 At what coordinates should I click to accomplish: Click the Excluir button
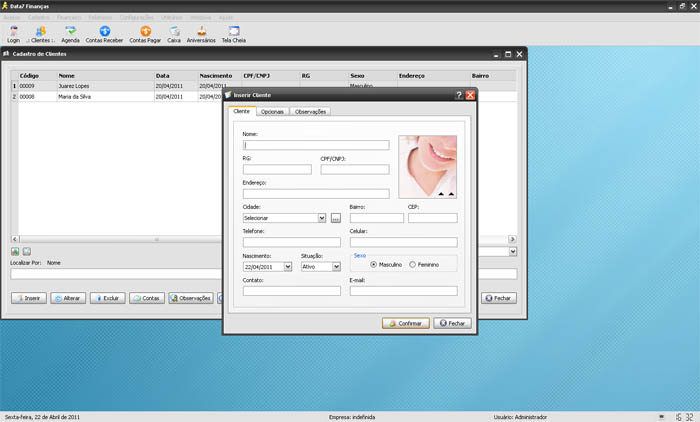(108, 298)
